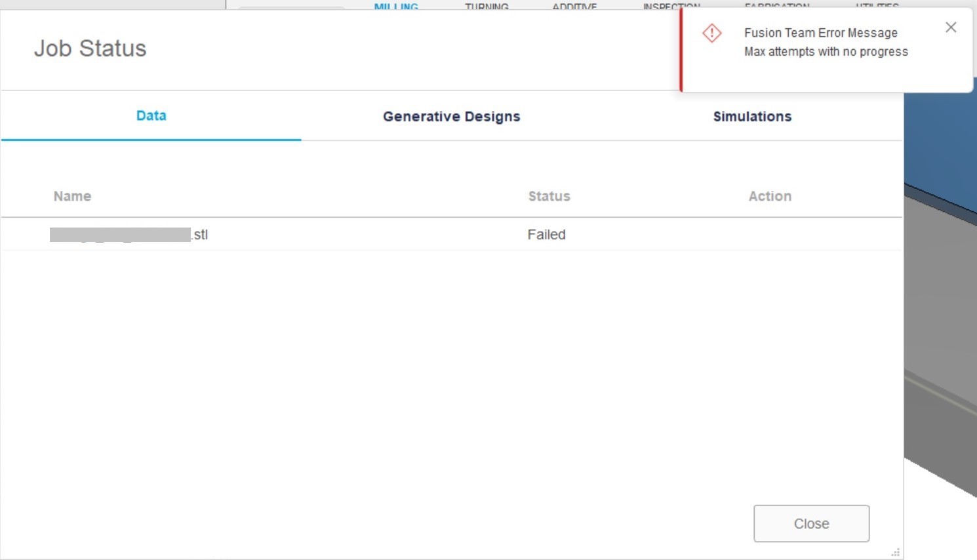Click the resize grip in the dialog corner
This screenshot has width=977, height=560.
[x=894, y=551]
